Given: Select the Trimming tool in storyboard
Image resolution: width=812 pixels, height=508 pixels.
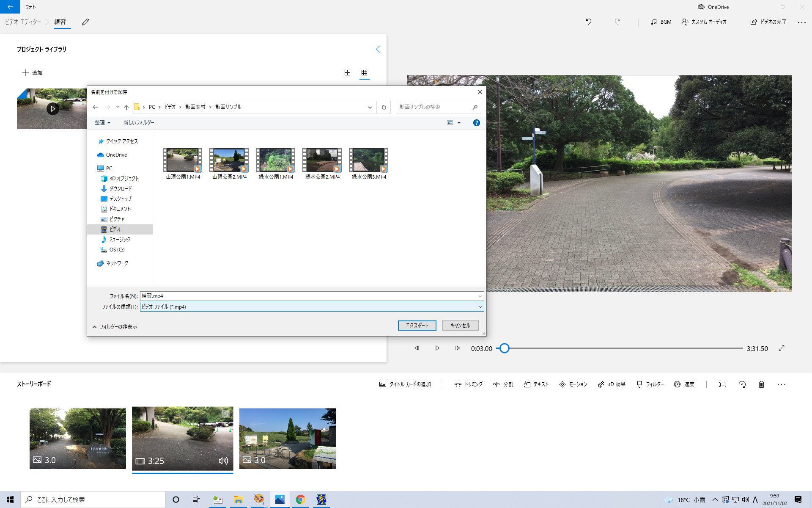Looking at the screenshot, I should coord(468,384).
